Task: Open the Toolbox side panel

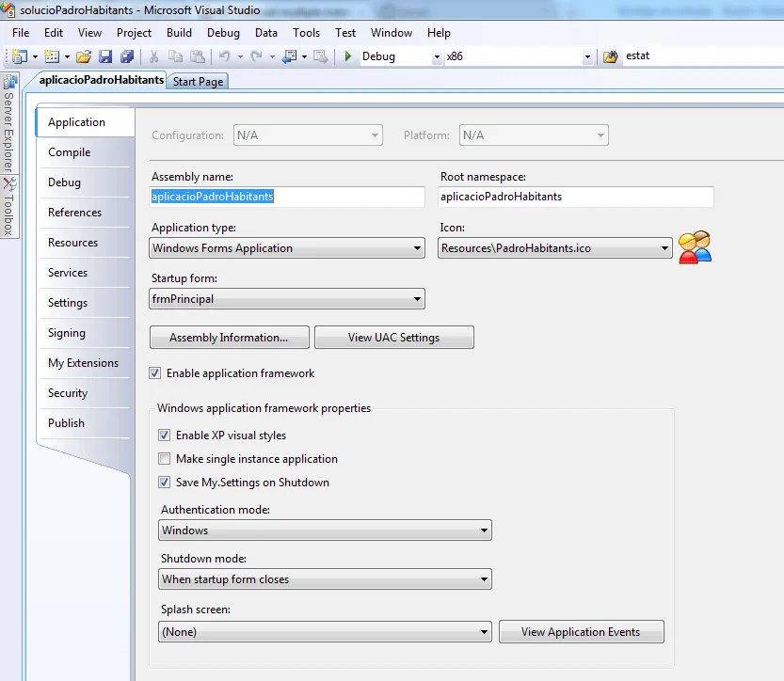Action: (9, 207)
